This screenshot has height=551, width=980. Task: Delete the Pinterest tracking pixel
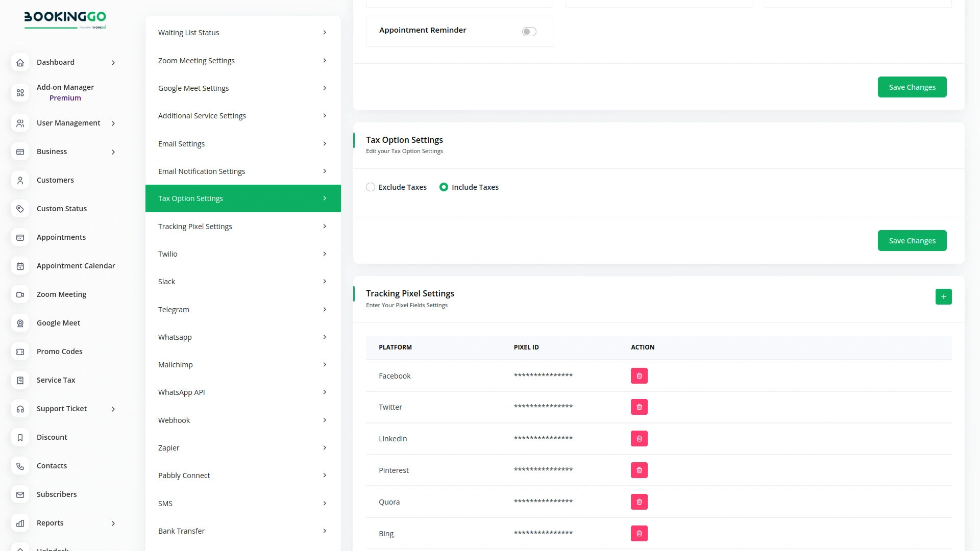[x=639, y=470]
